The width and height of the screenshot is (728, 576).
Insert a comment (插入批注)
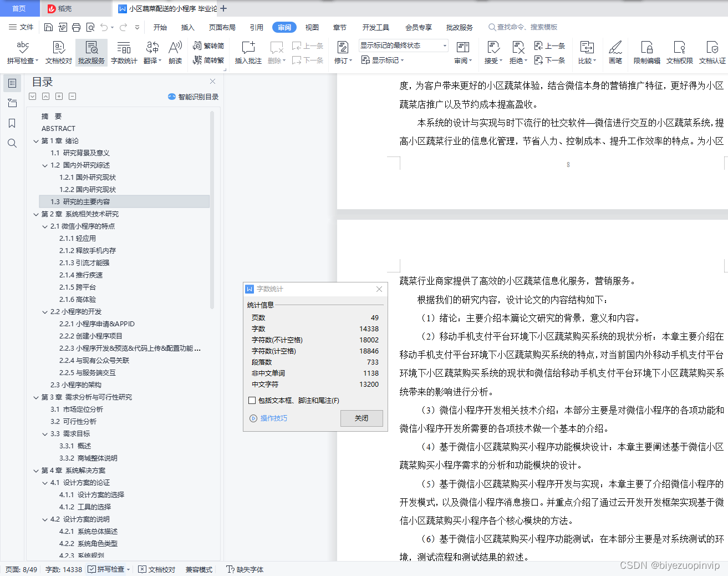(248, 53)
